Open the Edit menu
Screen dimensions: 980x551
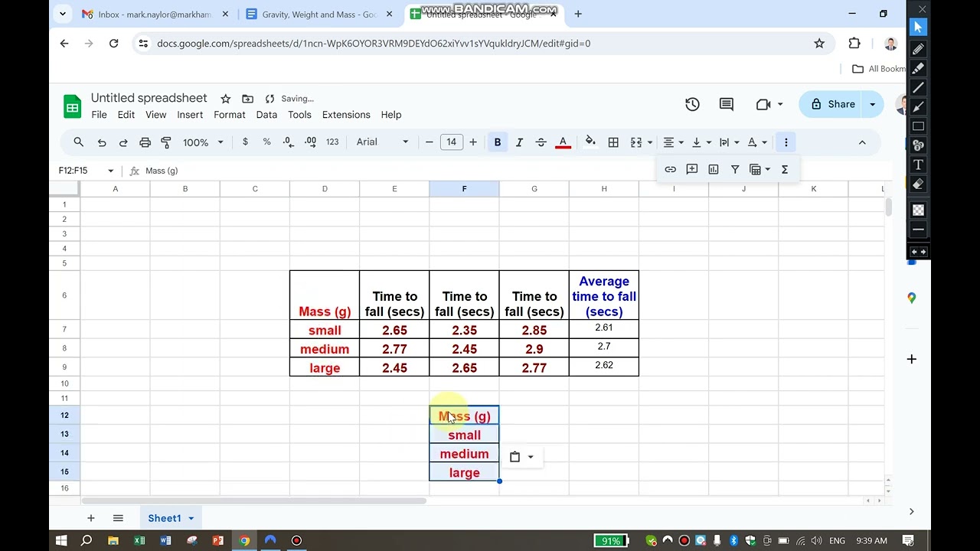coord(126,115)
